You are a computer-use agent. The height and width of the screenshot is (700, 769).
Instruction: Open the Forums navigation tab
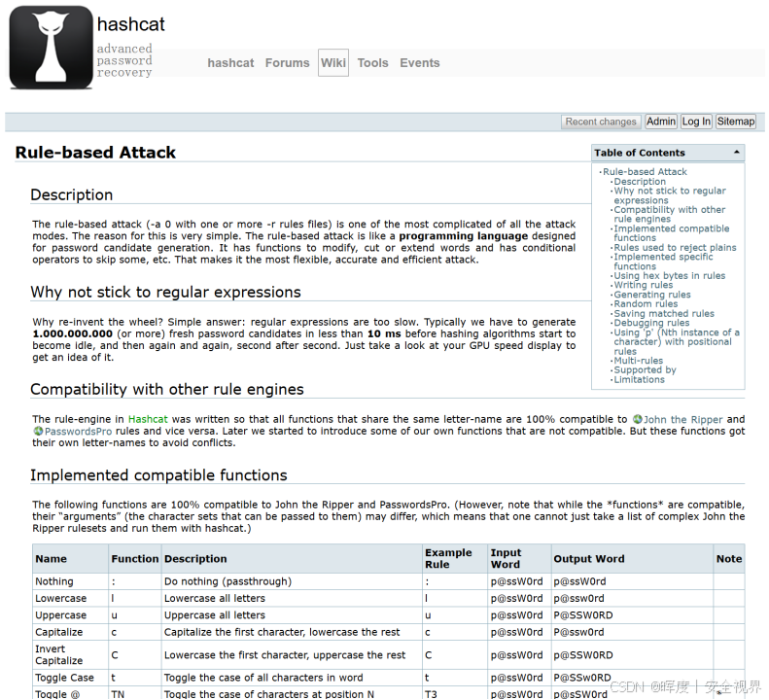click(x=288, y=63)
